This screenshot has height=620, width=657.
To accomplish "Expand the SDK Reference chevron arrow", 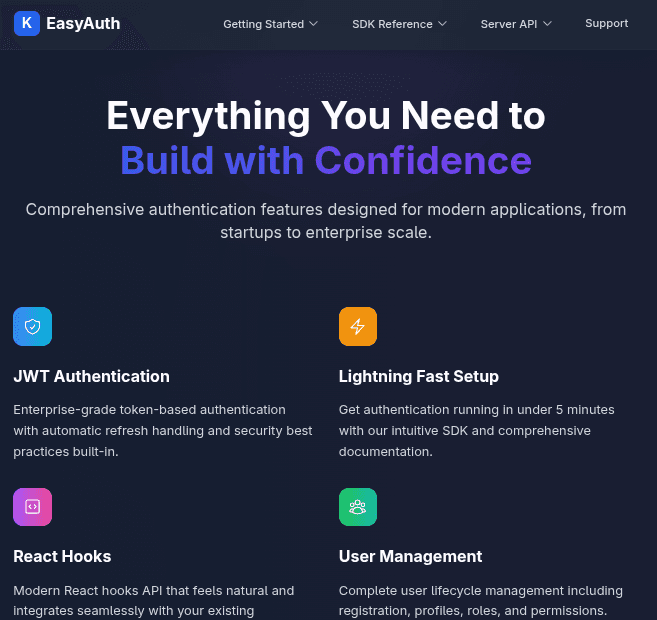I will tap(442, 24).
